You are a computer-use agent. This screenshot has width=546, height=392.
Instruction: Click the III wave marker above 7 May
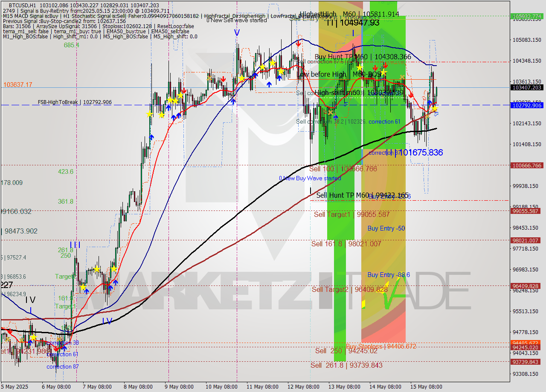pos(75,245)
